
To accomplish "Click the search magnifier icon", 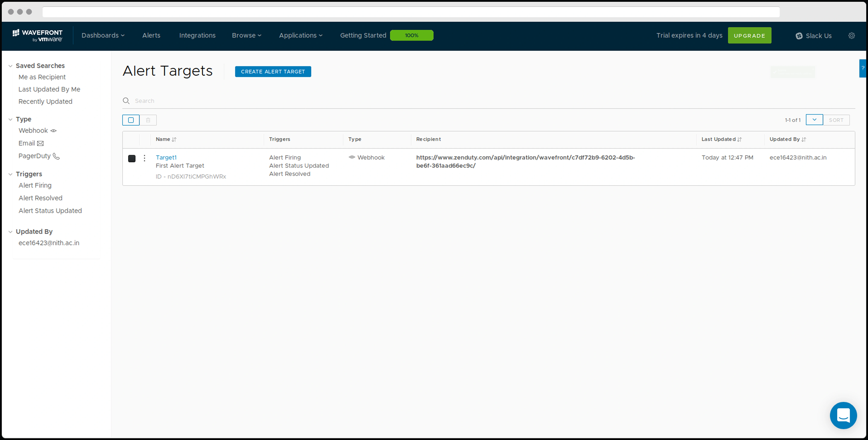I will [126, 101].
